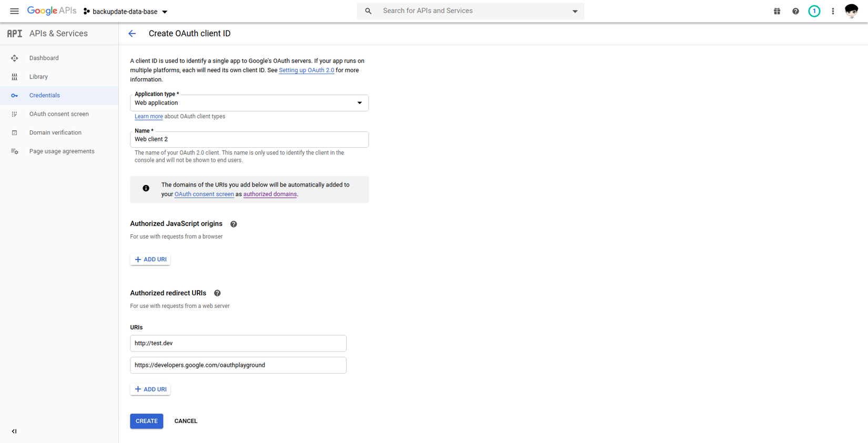The width and height of the screenshot is (868, 443).
Task: Open the help question mark in header
Action: point(795,11)
